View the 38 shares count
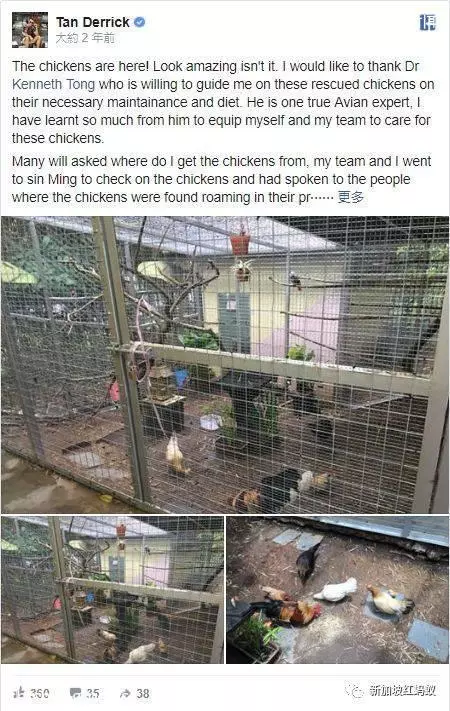 pyautogui.click(x=143, y=693)
